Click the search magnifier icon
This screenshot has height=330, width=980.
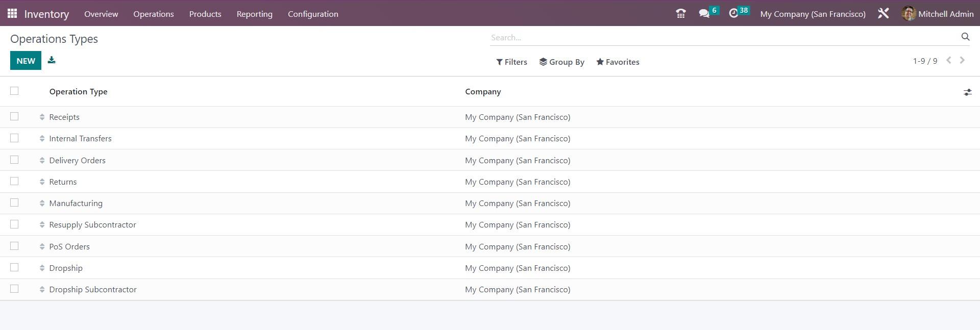[x=965, y=37]
